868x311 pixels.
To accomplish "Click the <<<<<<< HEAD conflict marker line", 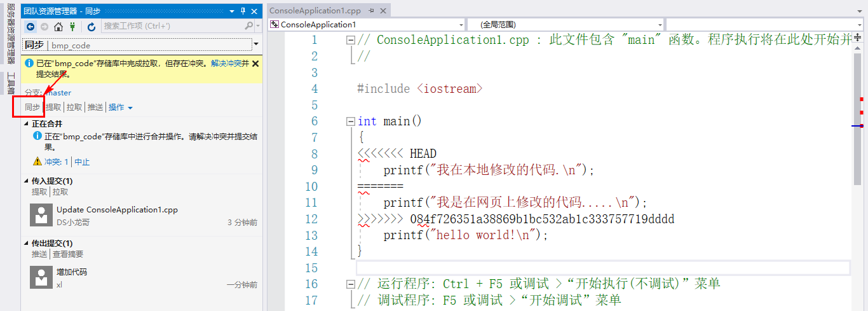I will point(397,154).
